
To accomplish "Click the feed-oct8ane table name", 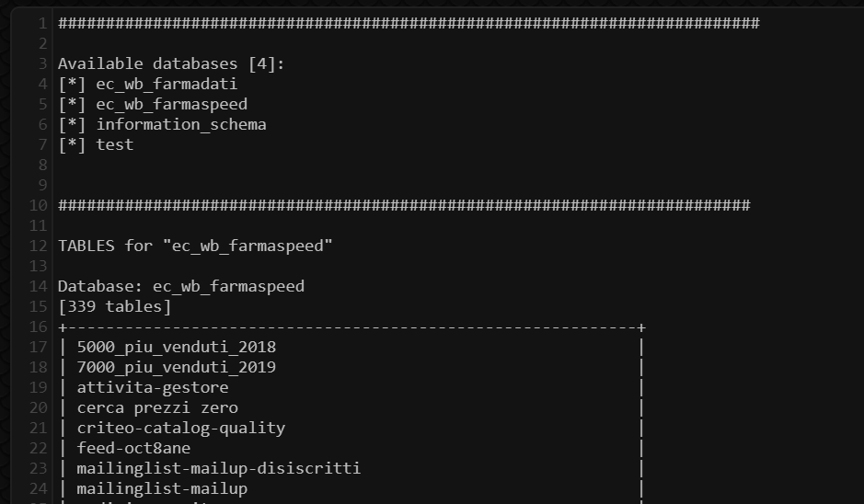I will [133, 448].
